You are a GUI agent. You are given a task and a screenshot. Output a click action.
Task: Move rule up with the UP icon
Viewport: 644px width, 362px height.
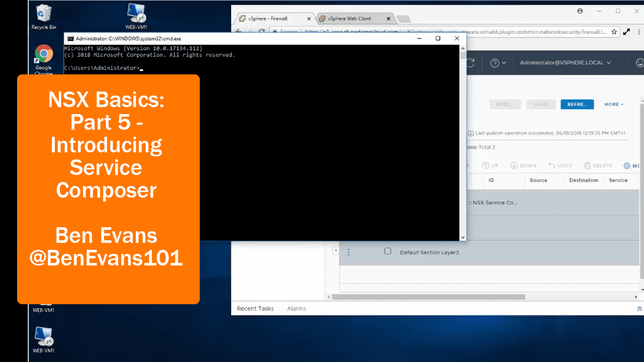point(490,165)
